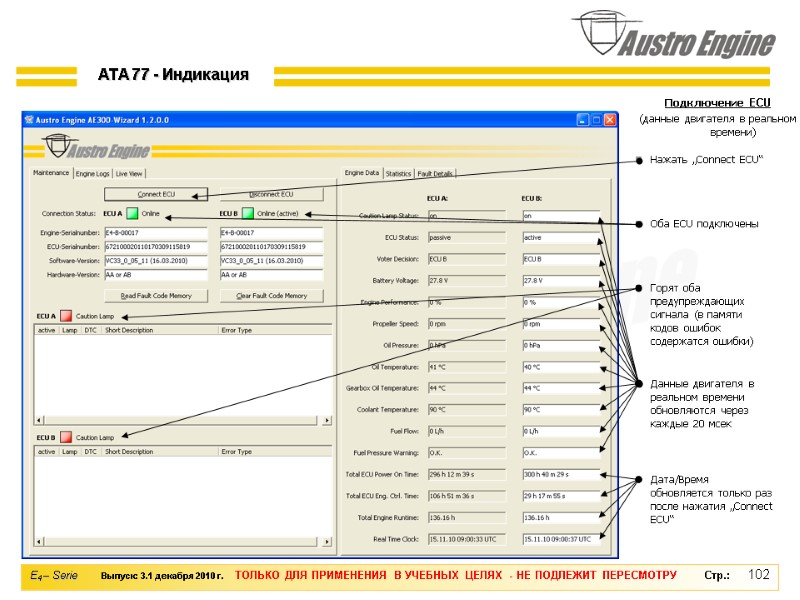Click right arrow of ECU A fault list scrollbar
Viewport: 800px width, 600px height.
click(x=327, y=420)
